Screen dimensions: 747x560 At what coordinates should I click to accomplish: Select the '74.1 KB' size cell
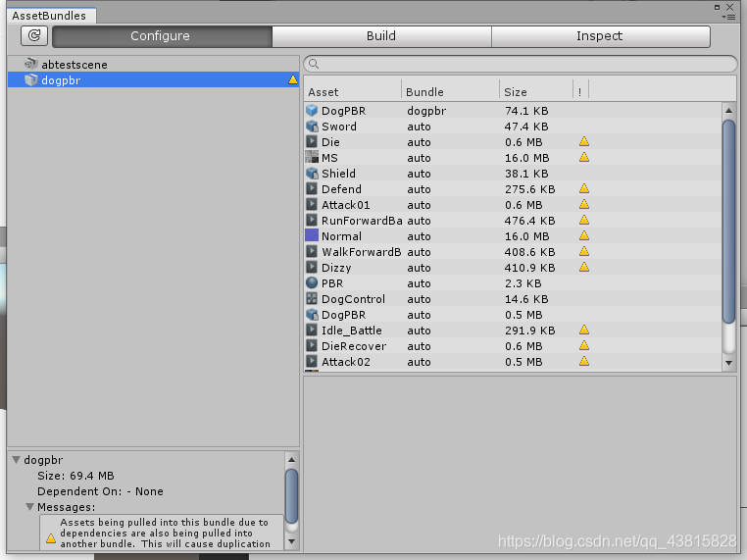[526, 111]
